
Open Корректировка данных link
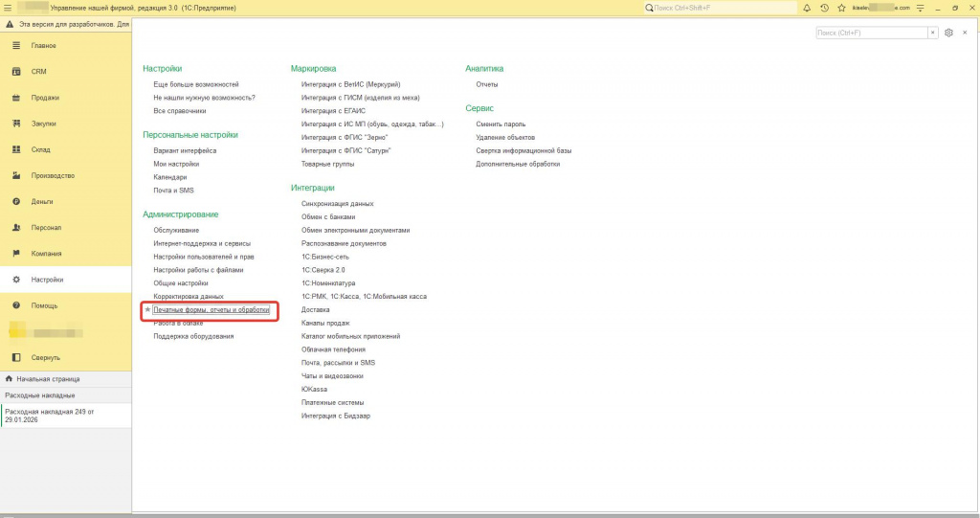point(189,297)
